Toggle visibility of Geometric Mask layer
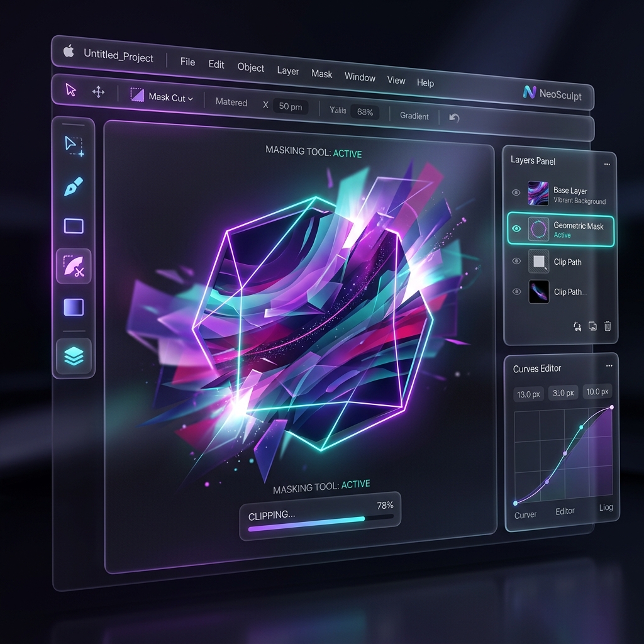This screenshot has height=644, width=644. pos(516,229)
